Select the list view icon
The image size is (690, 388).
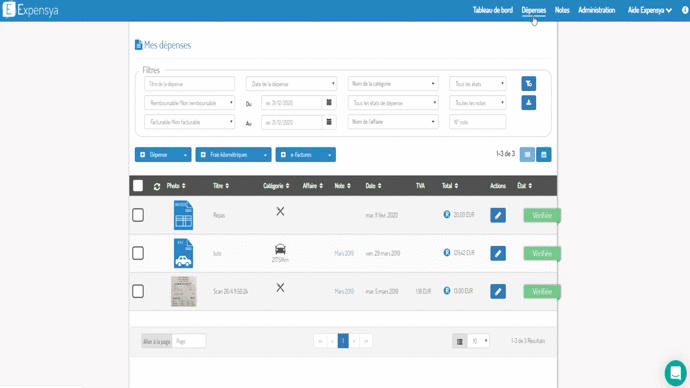[x=527, y=154]
